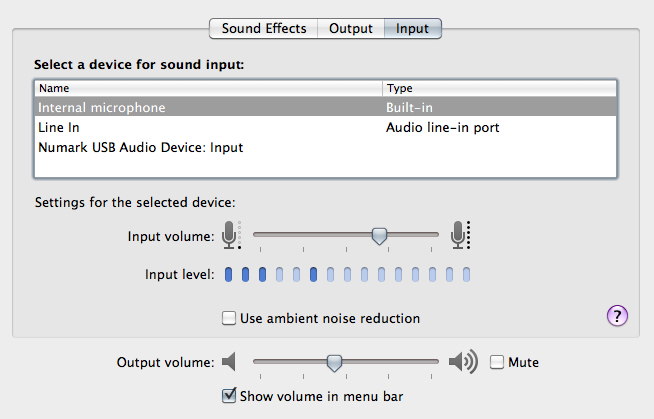Open the Output tab
654x419 pixels.
[x=350, y=28]
